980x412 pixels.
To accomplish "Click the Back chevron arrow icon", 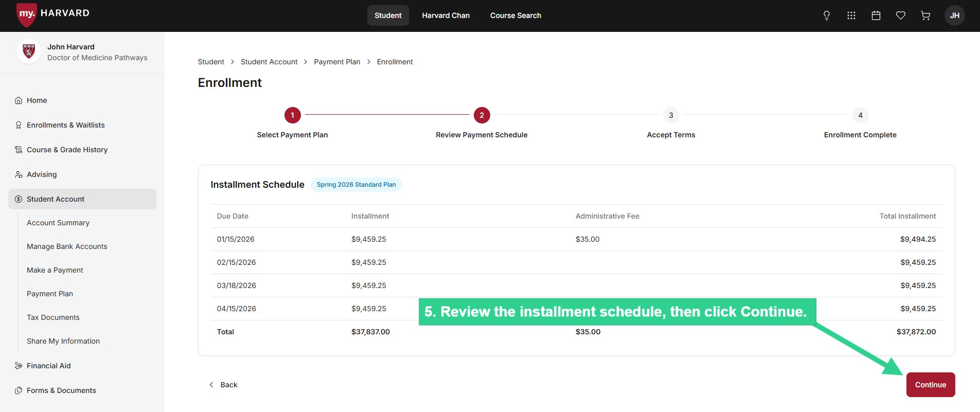I will (211, 385).
